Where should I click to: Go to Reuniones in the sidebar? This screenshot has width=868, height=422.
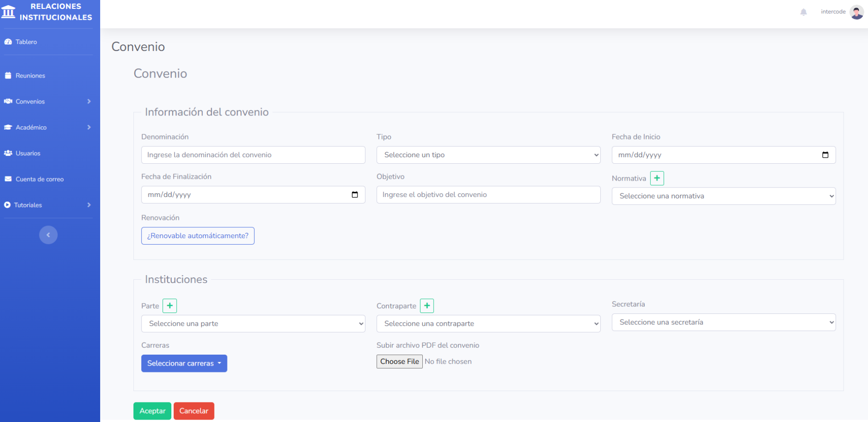(30, 76)
